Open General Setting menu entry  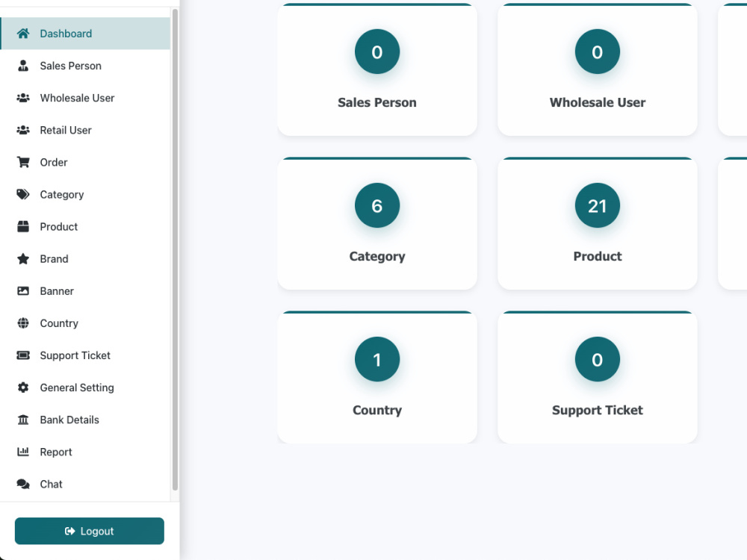click(85, 388)
